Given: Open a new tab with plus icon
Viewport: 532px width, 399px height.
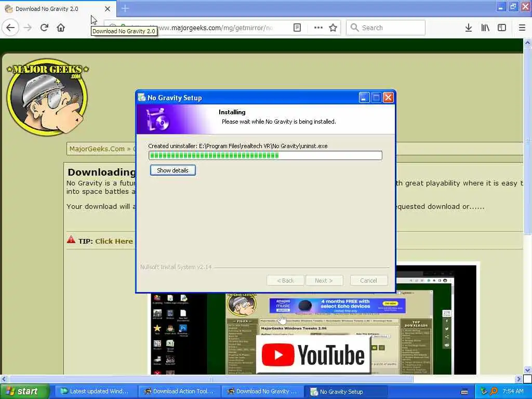Looking at the screenshot, I should [x=125, y=8].
